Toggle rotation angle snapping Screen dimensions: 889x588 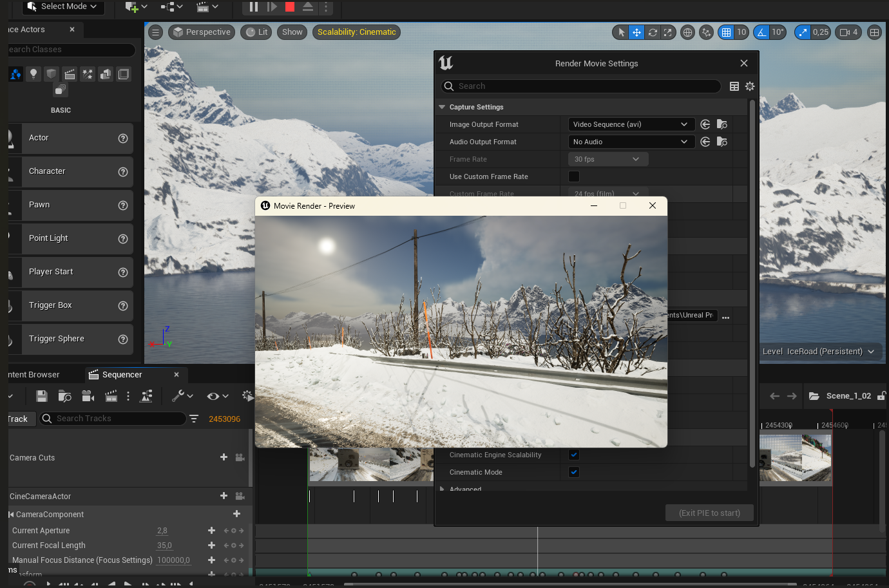(761, 32)
